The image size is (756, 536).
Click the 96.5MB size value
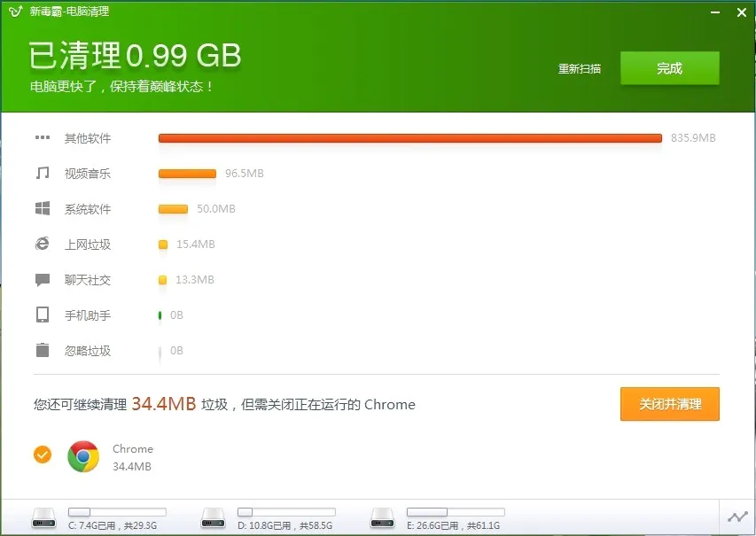tap(245, 173)
